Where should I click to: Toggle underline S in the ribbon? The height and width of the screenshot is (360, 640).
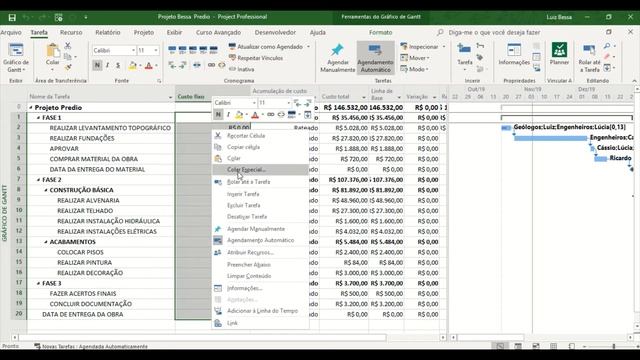tap(118, 65)
